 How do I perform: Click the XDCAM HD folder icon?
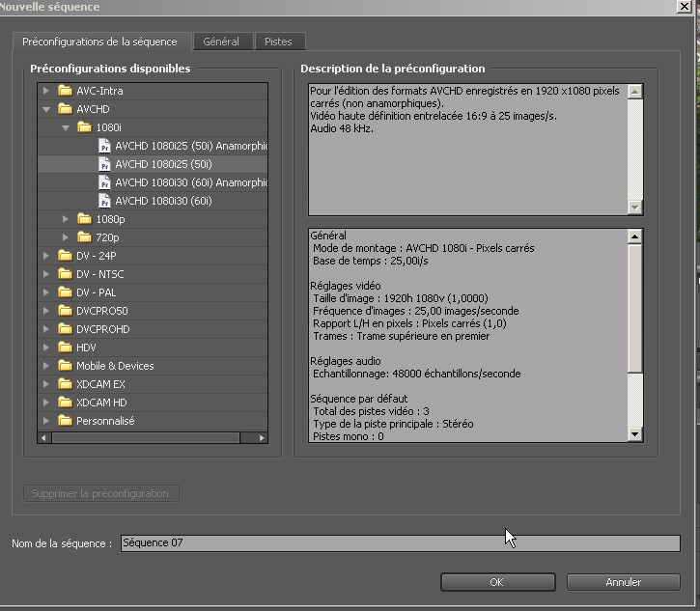click(x=66, y=403)
